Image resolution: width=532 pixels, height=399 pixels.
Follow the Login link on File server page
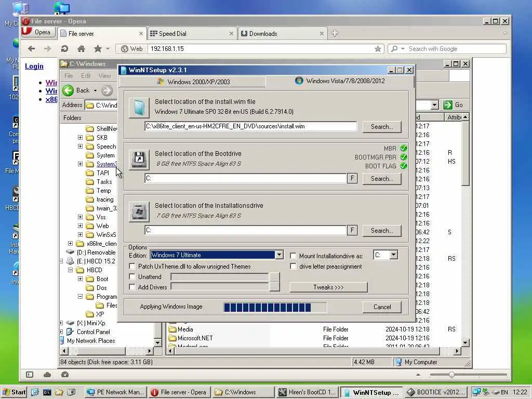coord(34,66)
